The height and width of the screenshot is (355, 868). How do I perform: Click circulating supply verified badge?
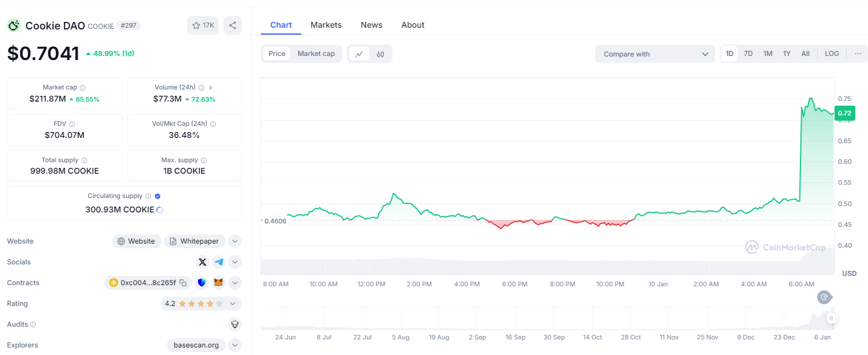coord(158,196)
